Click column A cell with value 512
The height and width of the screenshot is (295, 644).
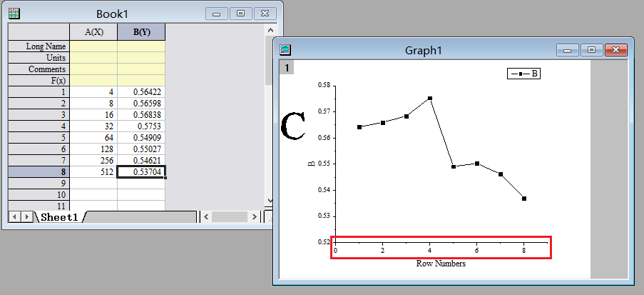[93, 172]
